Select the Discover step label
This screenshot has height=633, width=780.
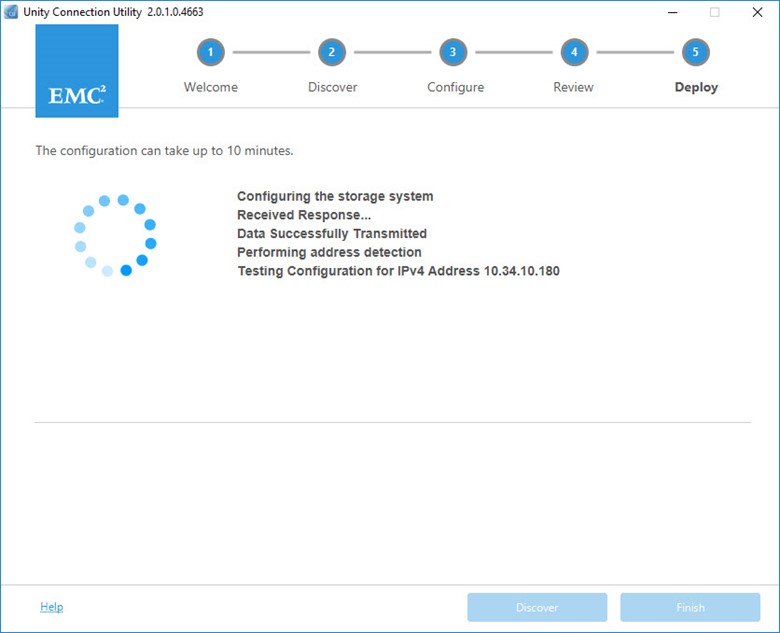(332, 87)
